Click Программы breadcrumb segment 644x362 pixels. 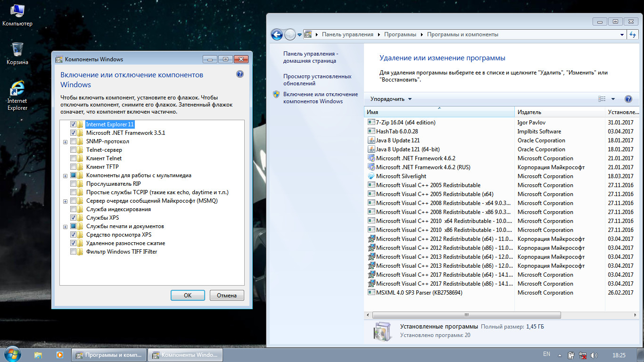tap(400, 34)
